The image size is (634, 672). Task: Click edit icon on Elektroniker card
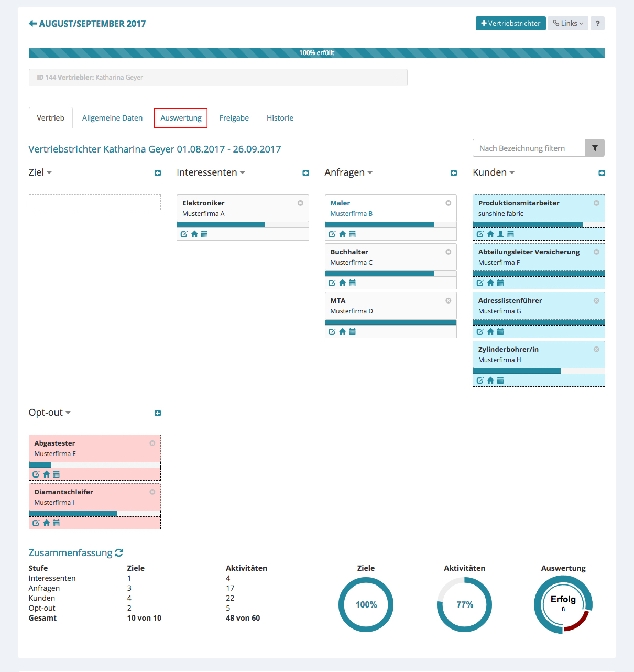(x=184, y=234)
